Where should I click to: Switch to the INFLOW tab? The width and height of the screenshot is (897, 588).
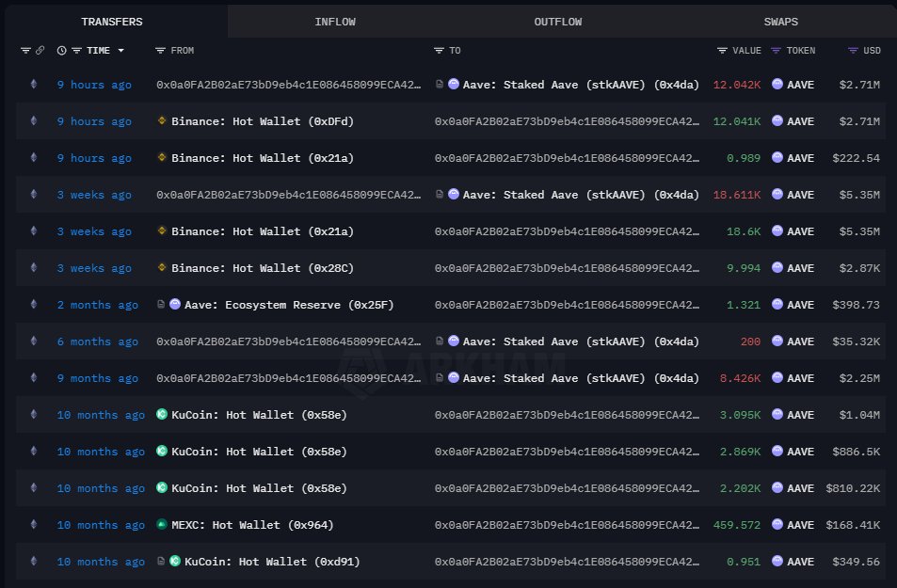point(335,21)
